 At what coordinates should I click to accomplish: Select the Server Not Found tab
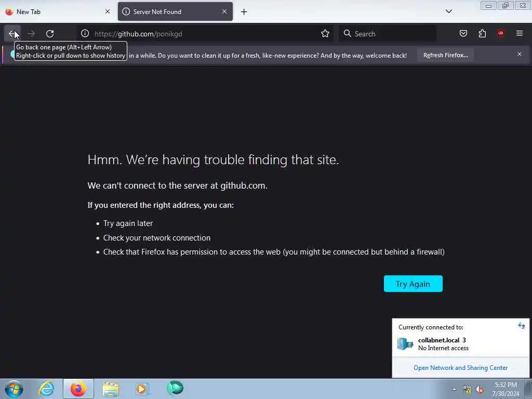click(x=176, y=11)
